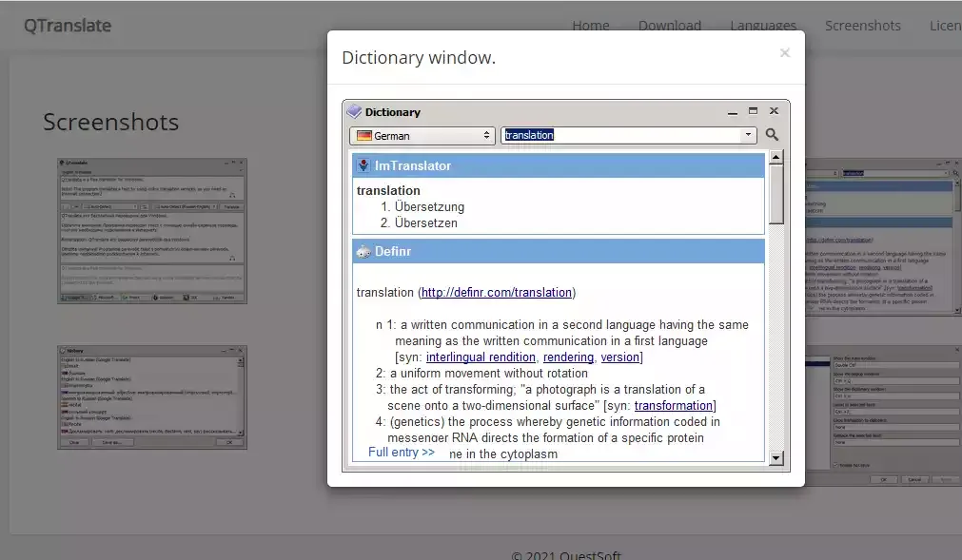Open the History window thumbnail

click(x=152, y=397)
